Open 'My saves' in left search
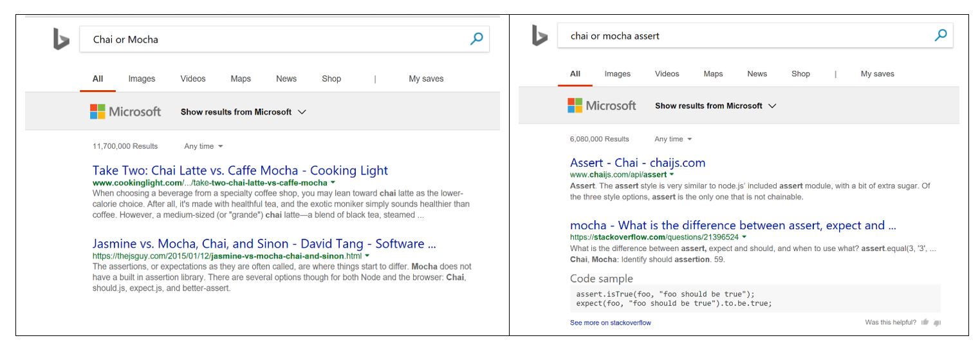980x347 pixels. pyautogui.click(x=426, y=79)
